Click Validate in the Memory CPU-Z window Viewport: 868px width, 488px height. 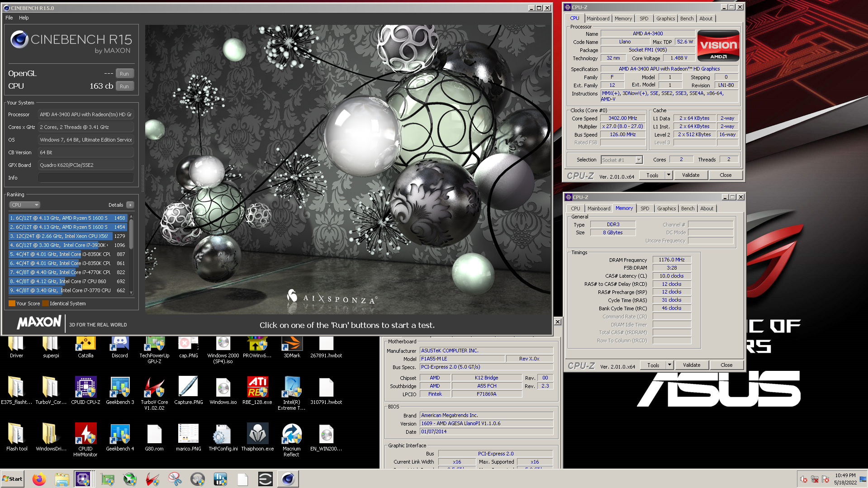pos(692,365)
